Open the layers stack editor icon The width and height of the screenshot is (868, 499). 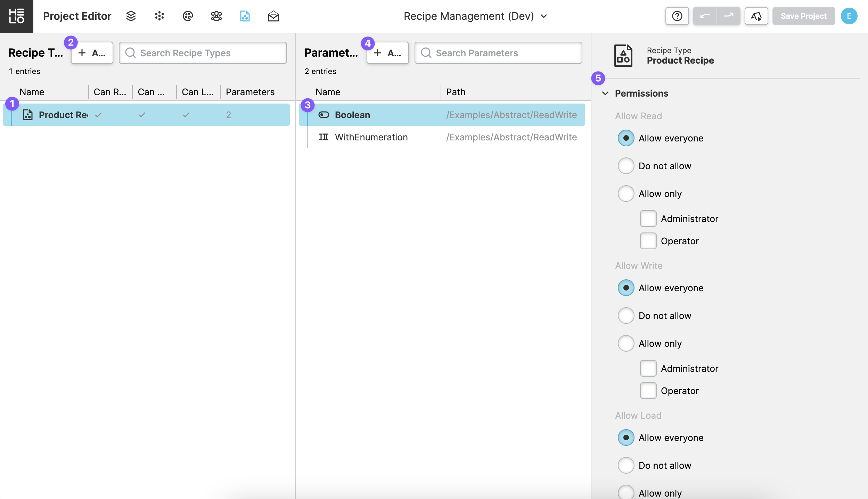pyautogui.click(x=131, y=16)
